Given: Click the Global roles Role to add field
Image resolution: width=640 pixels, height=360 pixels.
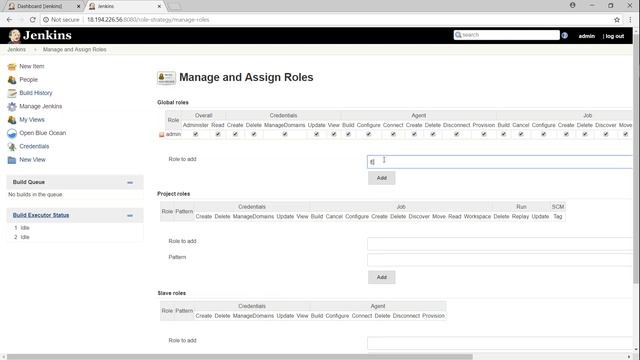Looking at the screenshot, I should click(x=500, y=162).
